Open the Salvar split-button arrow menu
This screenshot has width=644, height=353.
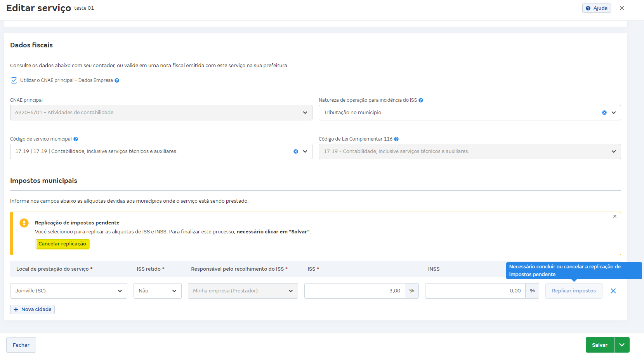coord(622,345)
